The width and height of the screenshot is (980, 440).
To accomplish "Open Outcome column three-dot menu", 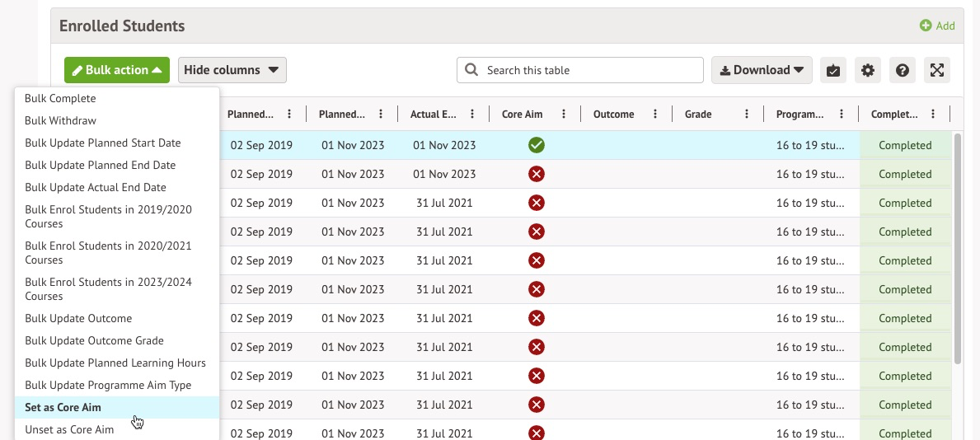I will [x=655, y=115].
